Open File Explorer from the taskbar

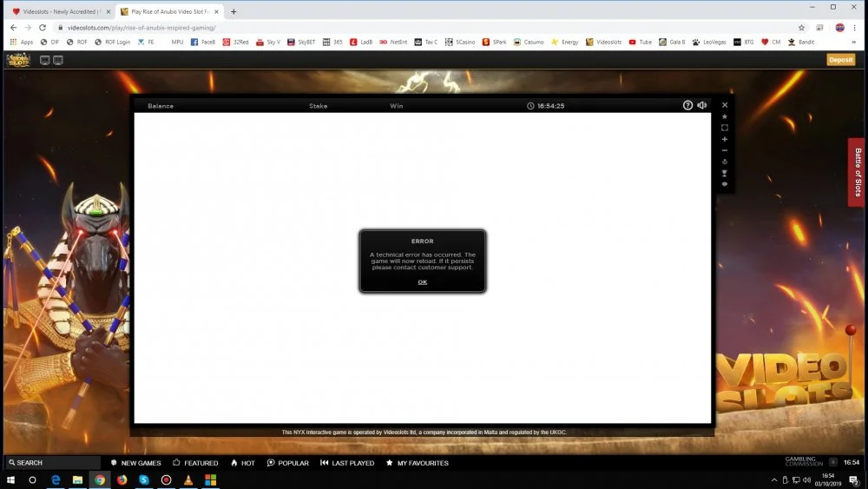point(77,479)
